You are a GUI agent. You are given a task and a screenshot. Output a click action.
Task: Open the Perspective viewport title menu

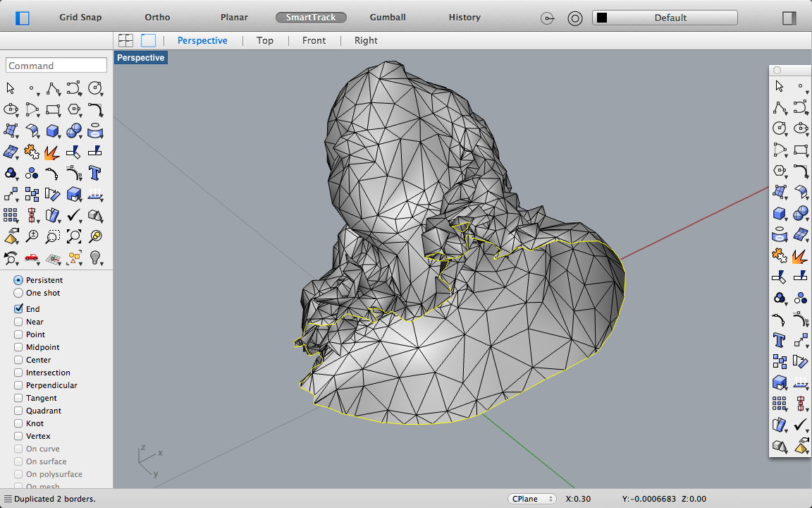pos(141,58)
